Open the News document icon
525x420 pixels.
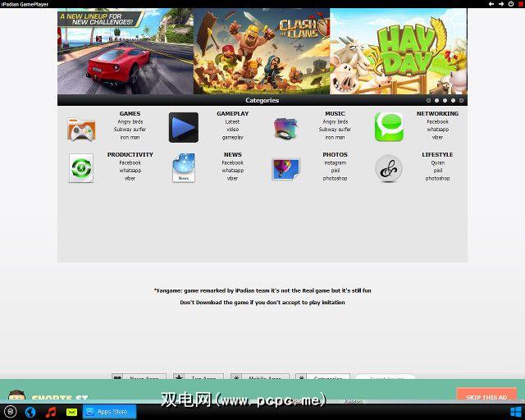184,167
